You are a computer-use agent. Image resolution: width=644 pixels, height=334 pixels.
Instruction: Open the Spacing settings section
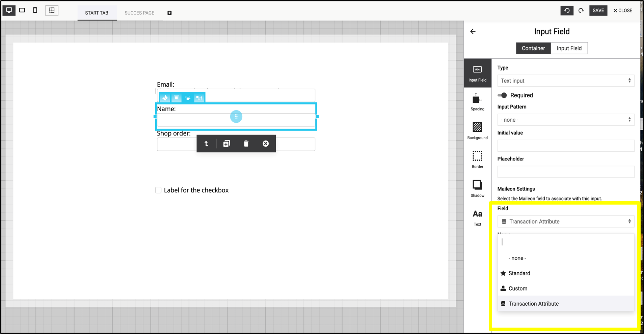click(x=477, y=102)
